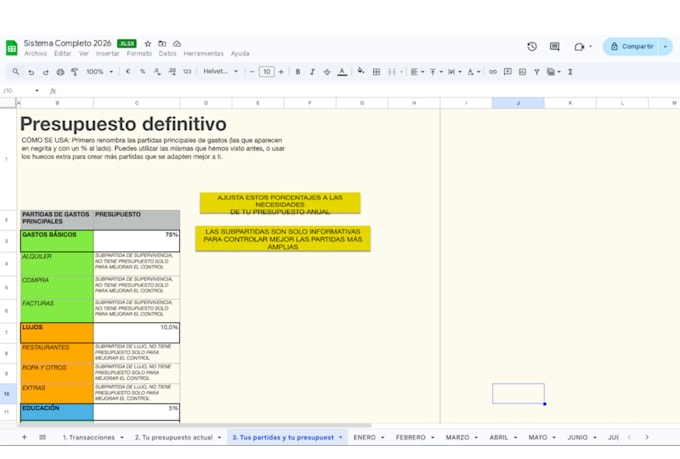680x459 pixels.
Task: Select column J header
Action: click(518, 103)
